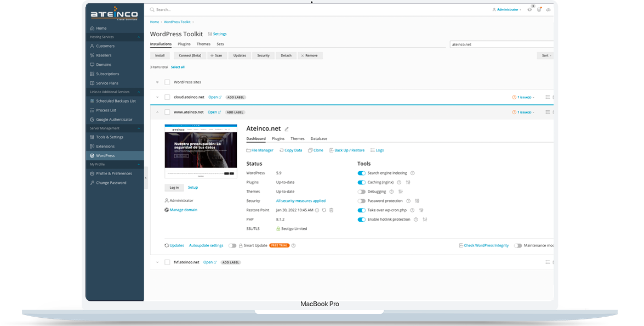Screen dimensions: 644x326
Task: Click the Clone site icon
Action: coord(316,150)
